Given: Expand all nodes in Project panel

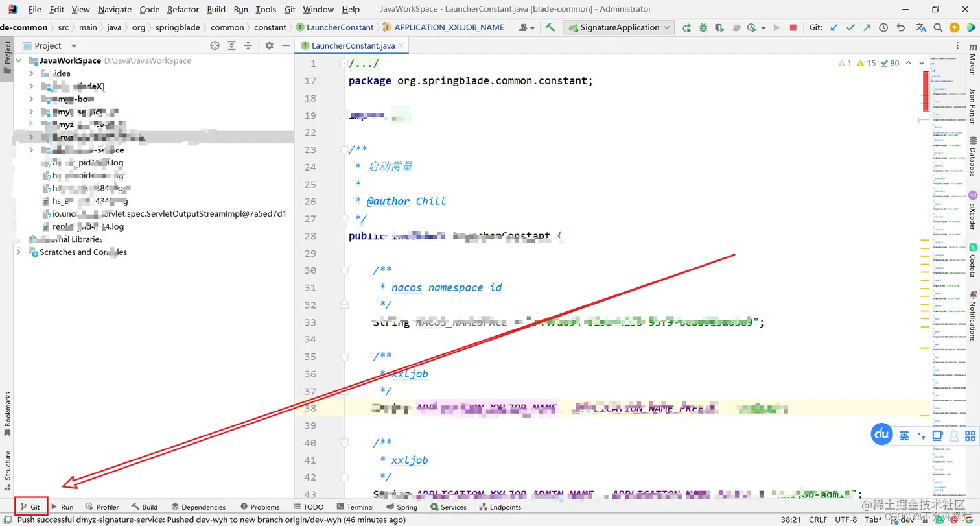Looking at the screenshot, I should 232,45.
